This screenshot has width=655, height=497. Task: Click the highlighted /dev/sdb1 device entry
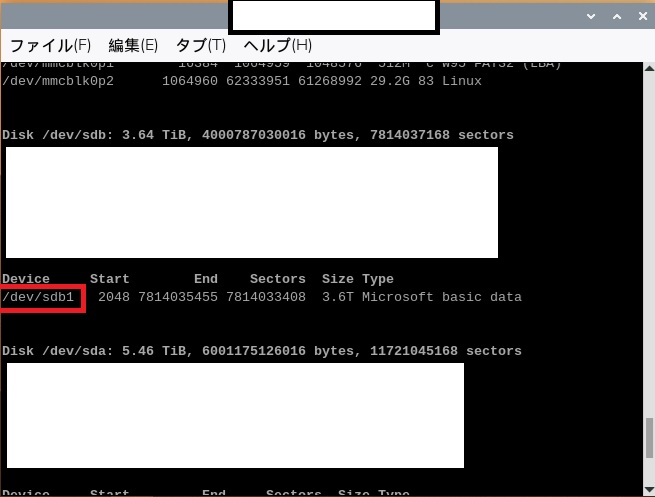pyautogui.click(x=42, y=298)
